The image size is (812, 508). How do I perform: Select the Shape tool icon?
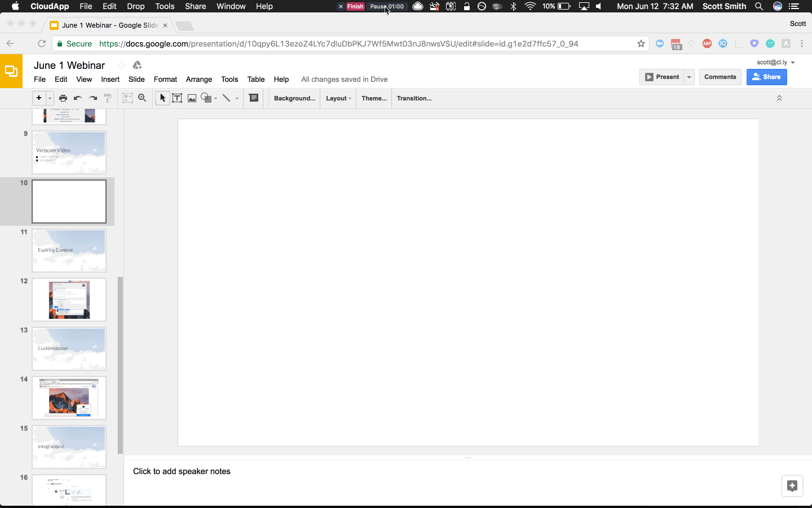pyautogui.click(x=206, y=98)
